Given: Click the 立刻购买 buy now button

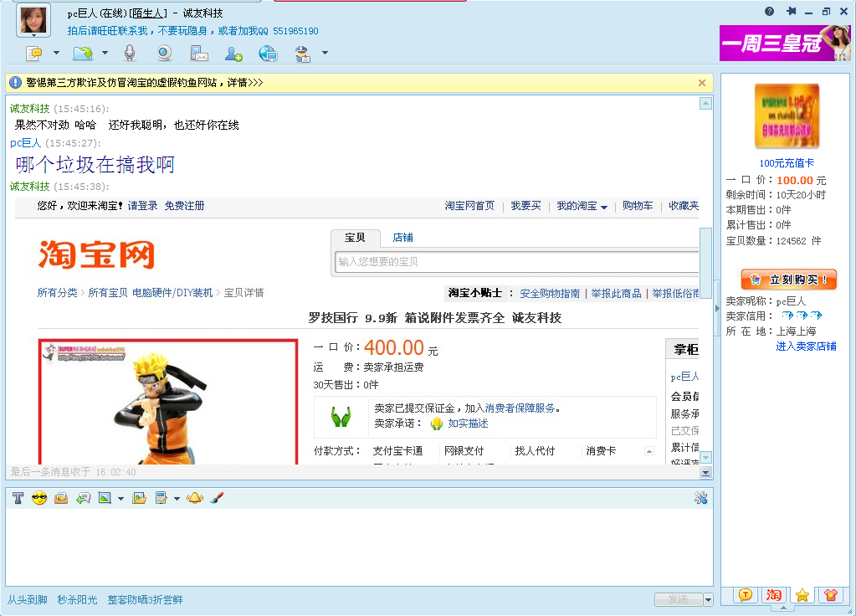Looking at the screenshot, I should 788,280.
